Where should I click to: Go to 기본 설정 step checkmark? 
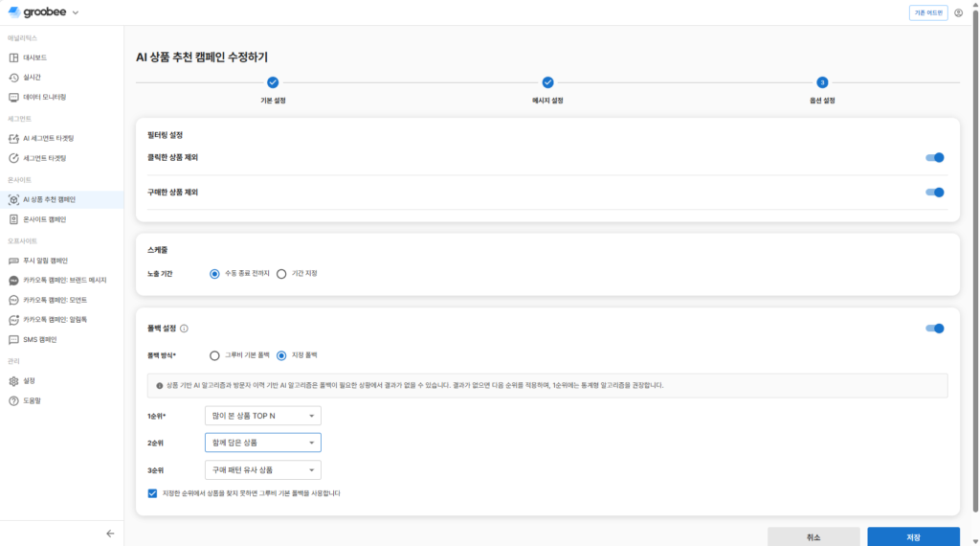coord(273,82)
